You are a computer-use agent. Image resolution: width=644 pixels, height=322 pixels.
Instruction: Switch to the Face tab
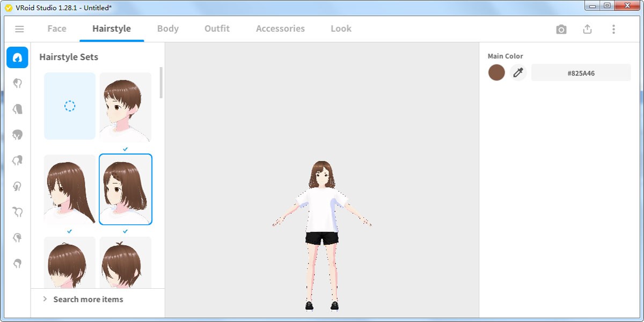[56, 28]
